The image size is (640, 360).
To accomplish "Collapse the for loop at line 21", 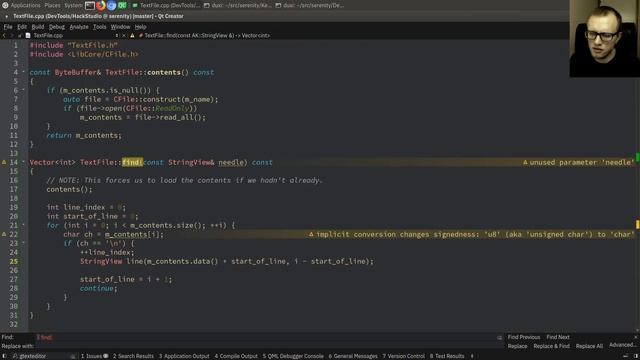I will [23, 225].
